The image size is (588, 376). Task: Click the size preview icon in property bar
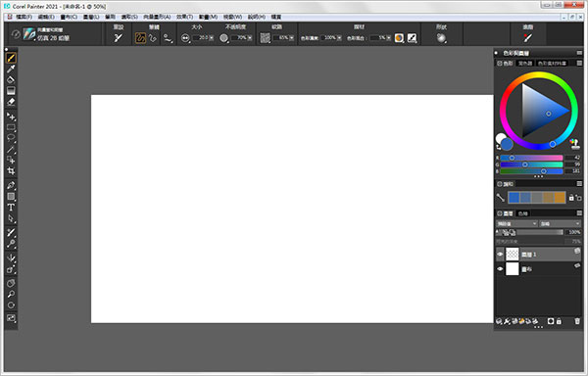pos(185,38)
